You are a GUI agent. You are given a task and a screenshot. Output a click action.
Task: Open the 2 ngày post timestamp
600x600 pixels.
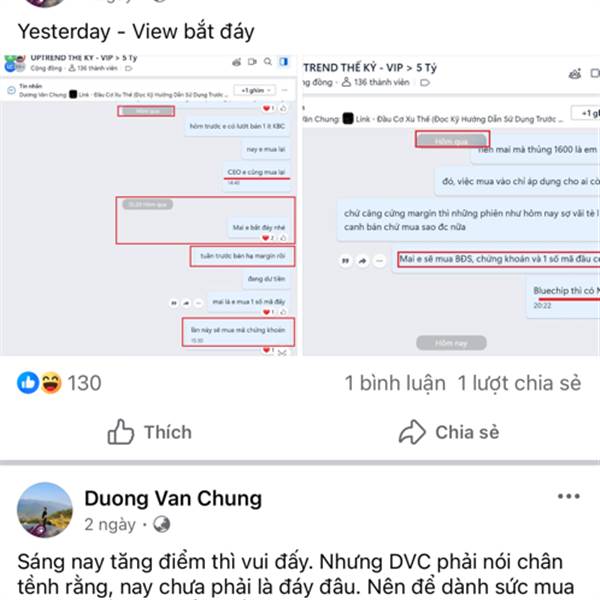110,525
